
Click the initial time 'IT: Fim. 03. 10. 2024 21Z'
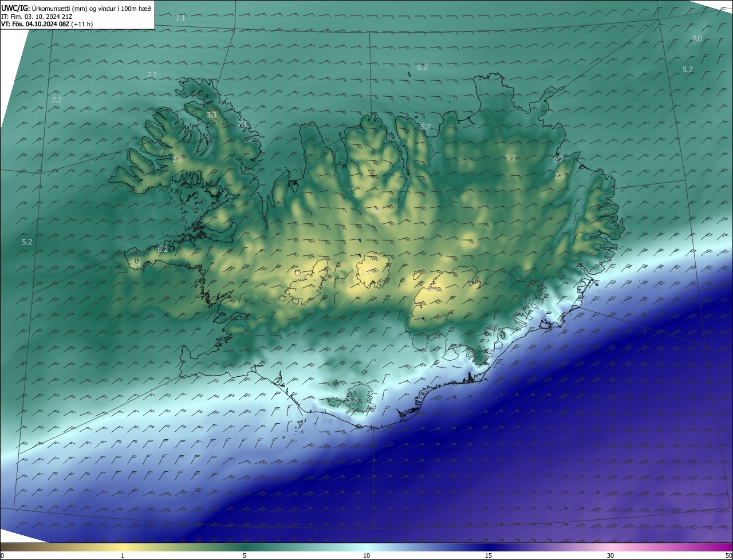coord(37,17)
